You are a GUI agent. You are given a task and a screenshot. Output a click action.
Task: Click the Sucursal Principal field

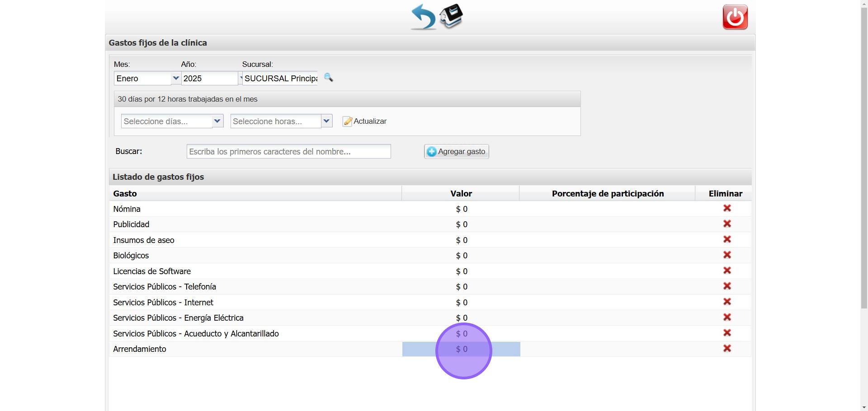tap(280, 79)
